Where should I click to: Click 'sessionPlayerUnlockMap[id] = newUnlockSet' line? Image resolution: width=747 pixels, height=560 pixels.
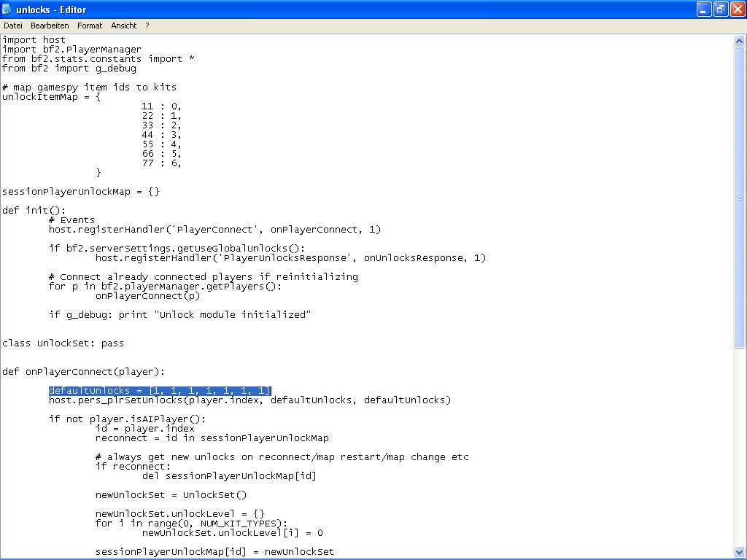coord(215,552)
